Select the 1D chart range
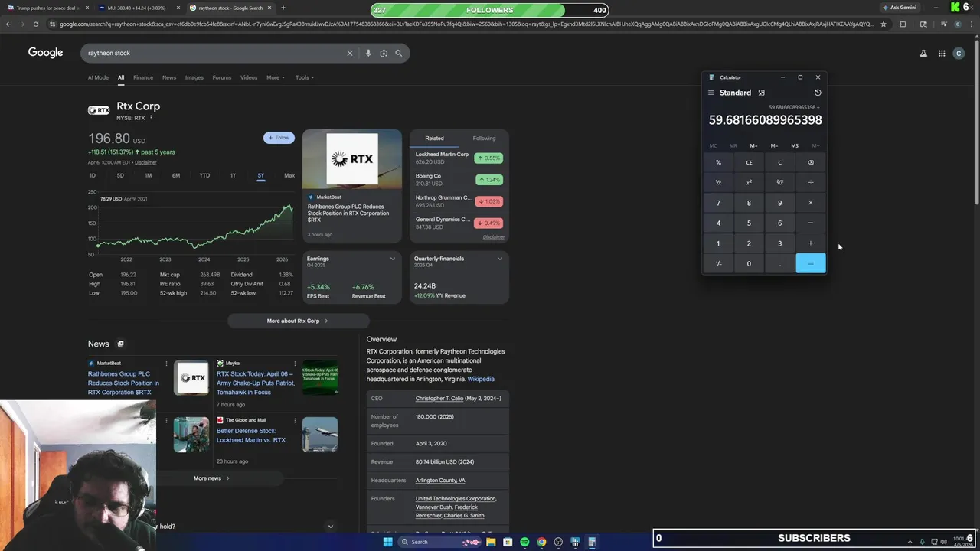Viewport: 980px width, 551px height. [x=93, y=175]
